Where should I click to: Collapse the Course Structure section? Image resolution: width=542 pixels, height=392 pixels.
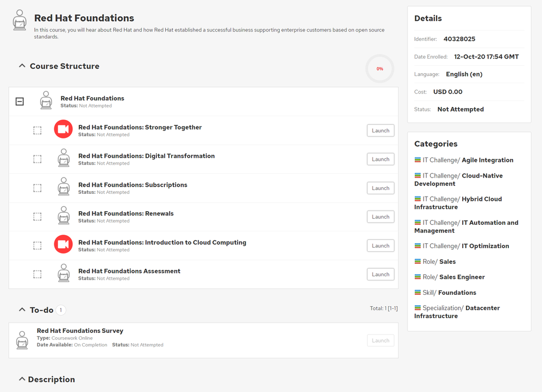[22, 66]
